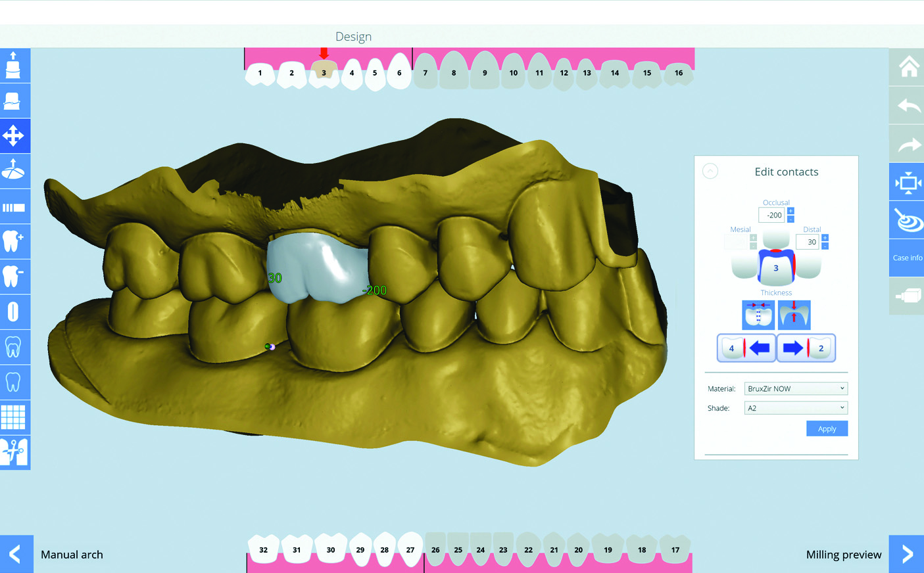Decrease the Distal contact value
Viewport: 924px width, 573px height.
[x=825, y=246]
